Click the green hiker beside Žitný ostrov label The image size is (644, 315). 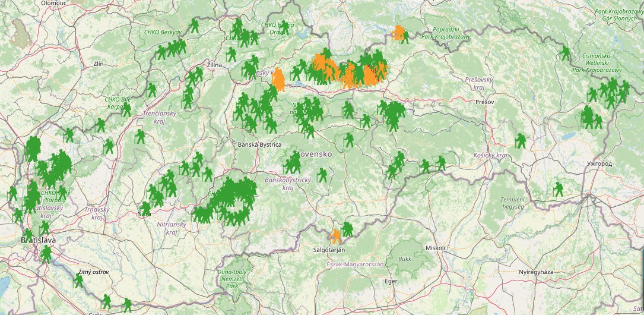[78, 281]
